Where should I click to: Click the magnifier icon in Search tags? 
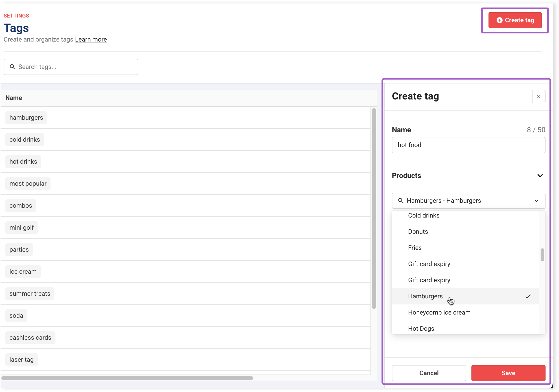tap(12, 67)
